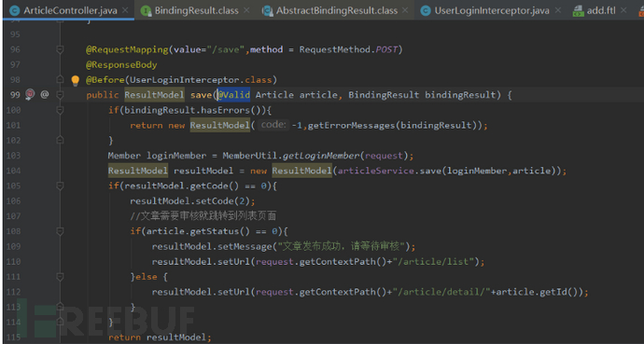Click the public keyword on line 99
This screenshot has width=644, height=344.
coord(103,95)
